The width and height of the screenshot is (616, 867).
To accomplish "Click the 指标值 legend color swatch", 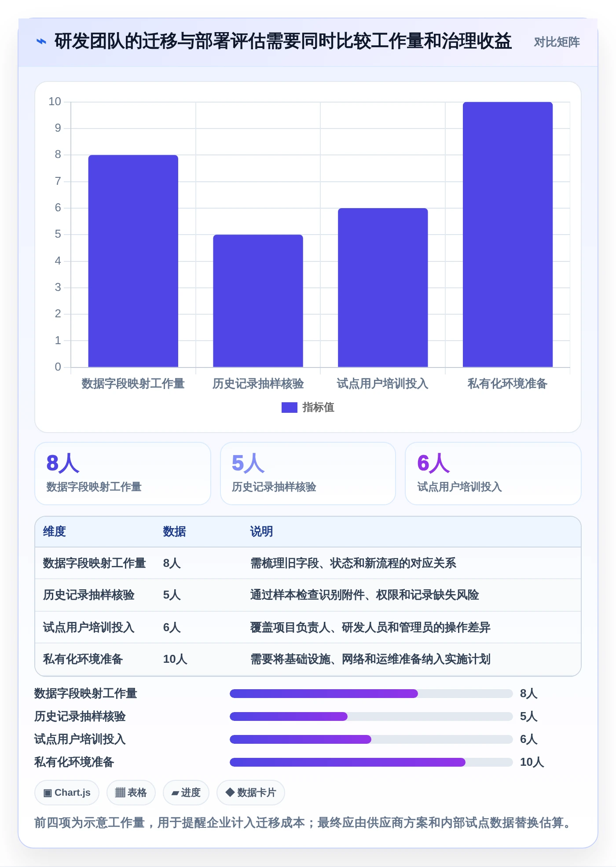I will 289,408.
